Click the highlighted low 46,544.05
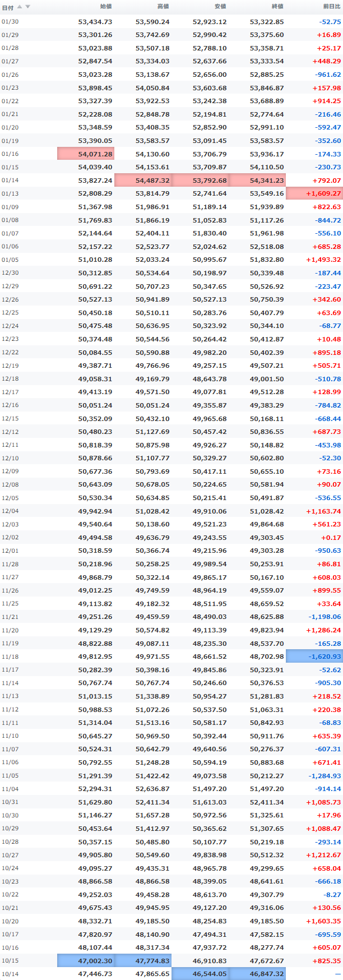 pyautogui.click(x=200, y=974)
